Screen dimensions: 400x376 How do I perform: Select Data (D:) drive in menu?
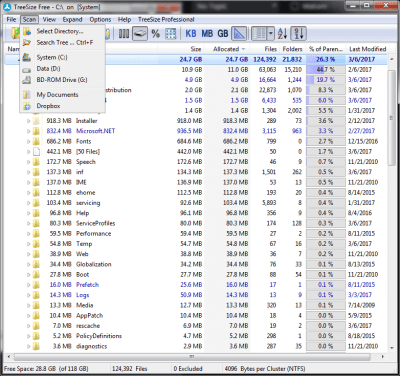coord(48,69)
